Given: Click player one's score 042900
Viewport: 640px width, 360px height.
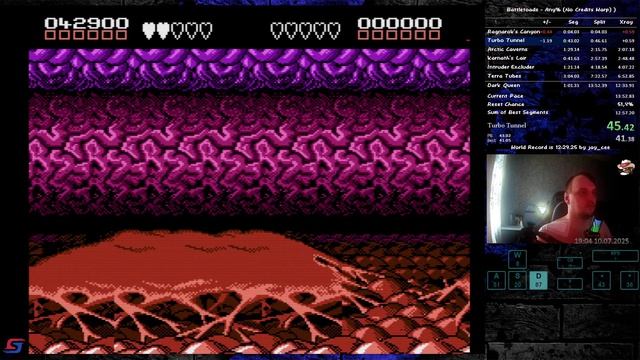Looking at the screenshot, I should (87, 23).
